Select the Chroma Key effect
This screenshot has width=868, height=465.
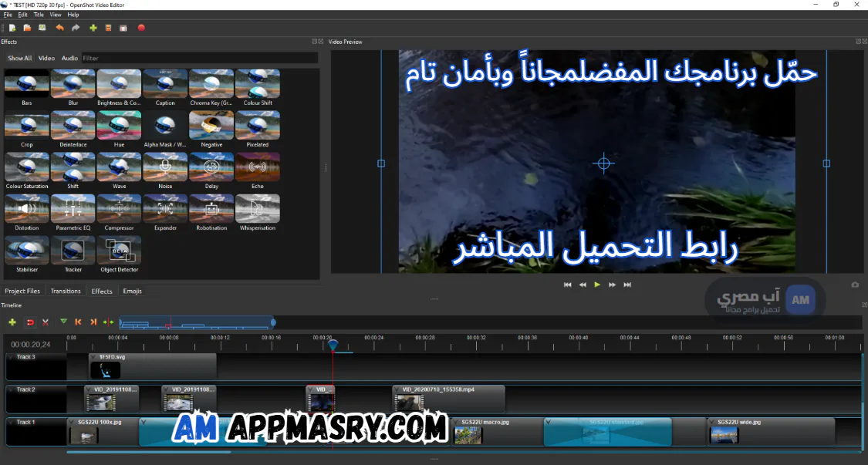click(211, 87)
